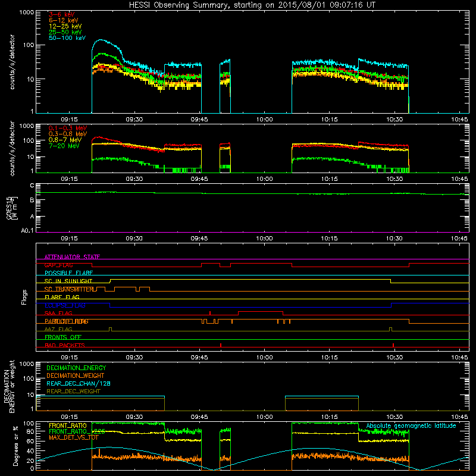Screen dimensions: 476x476
Task: Select the ECLIPSE_FLAG label
Action: 65,305
